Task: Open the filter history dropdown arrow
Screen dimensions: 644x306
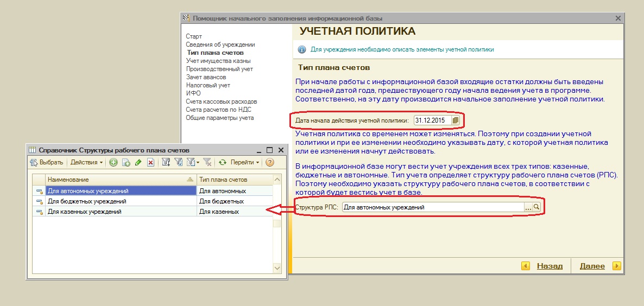Action: click(198, 163)
